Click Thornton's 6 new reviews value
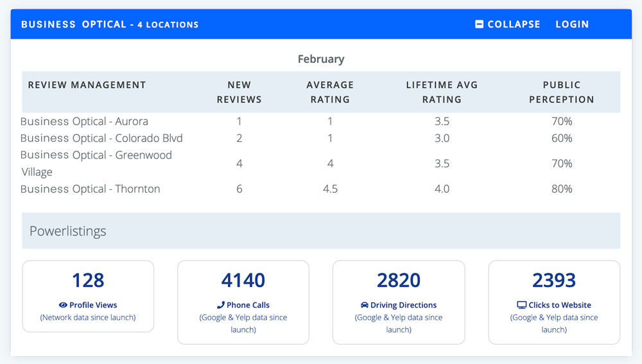 (239, 189)
